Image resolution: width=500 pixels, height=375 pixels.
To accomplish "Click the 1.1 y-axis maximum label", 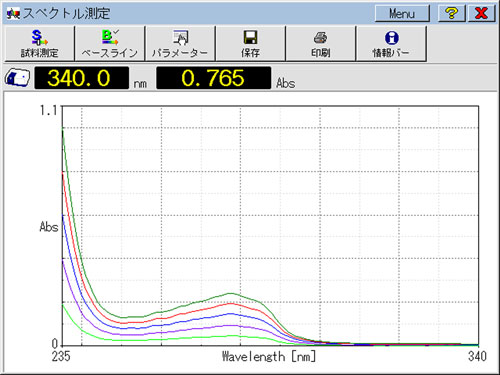I will point(49,110).
